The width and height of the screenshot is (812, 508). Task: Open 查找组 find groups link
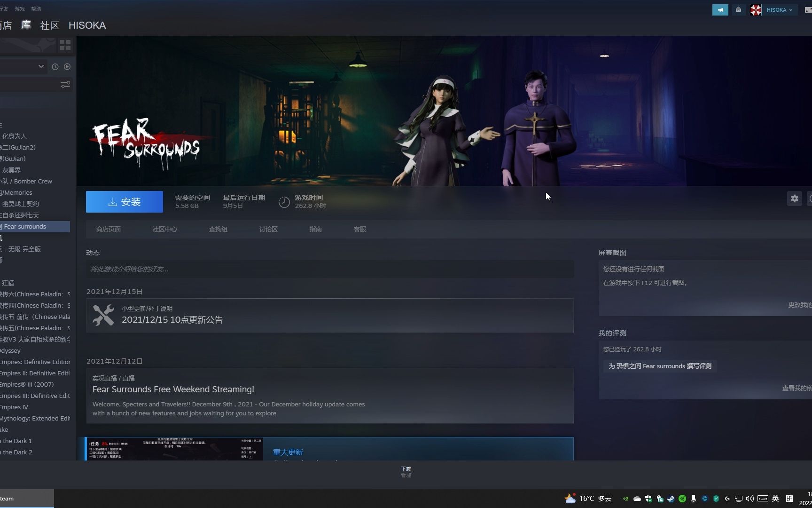(x=218, y=229)
